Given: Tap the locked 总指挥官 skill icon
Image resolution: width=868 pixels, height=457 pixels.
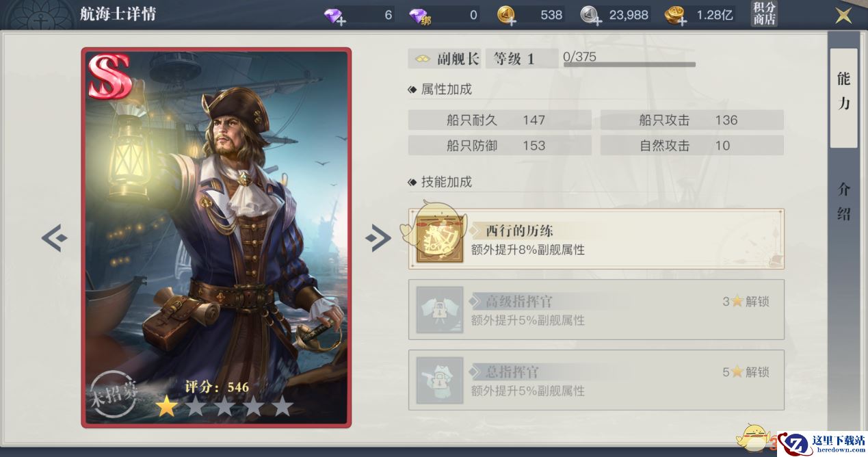Looking at the screenshot, I should 440,380.
